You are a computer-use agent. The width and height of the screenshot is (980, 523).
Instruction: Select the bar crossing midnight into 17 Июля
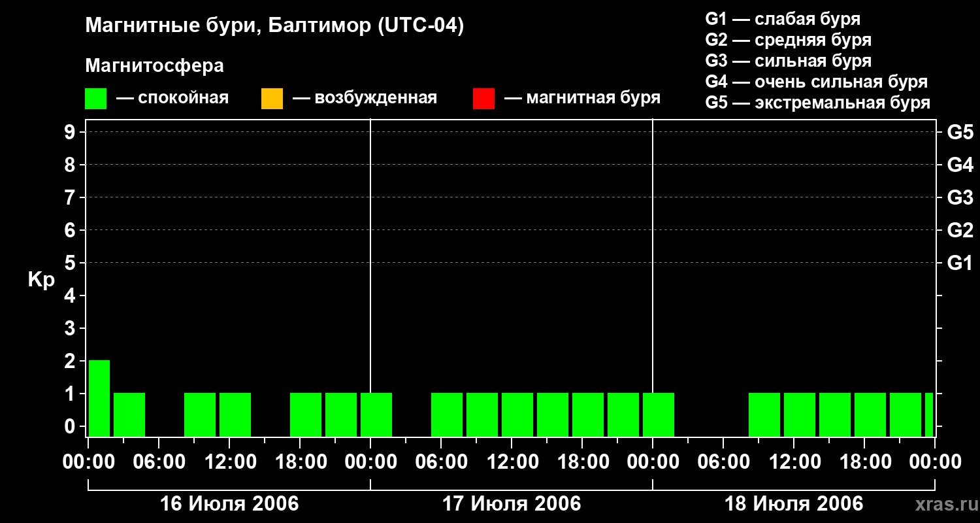coord(376,414)
